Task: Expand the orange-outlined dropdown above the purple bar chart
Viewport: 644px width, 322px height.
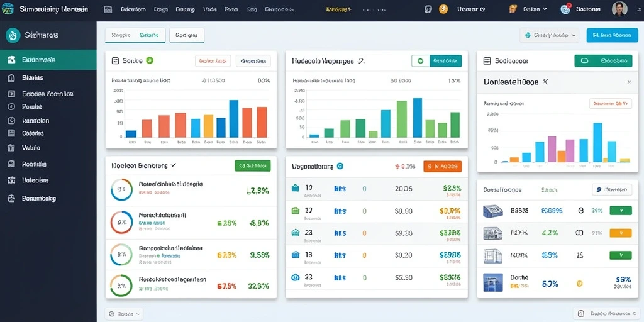Action: pos(610,104)
